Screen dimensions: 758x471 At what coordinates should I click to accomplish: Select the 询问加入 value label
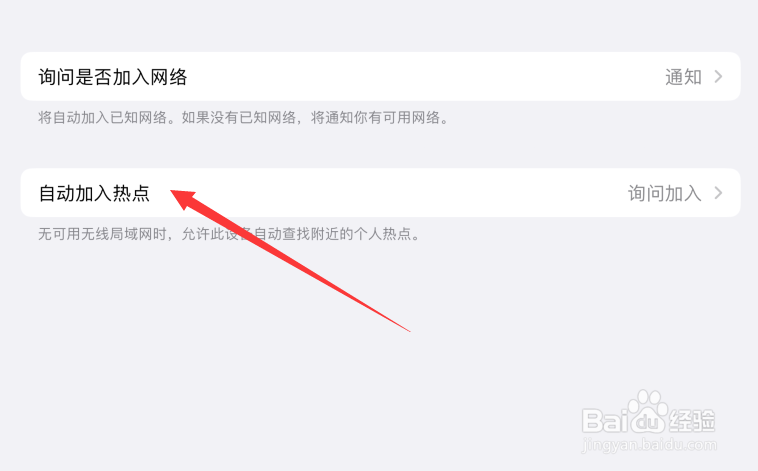pos(665,193)
